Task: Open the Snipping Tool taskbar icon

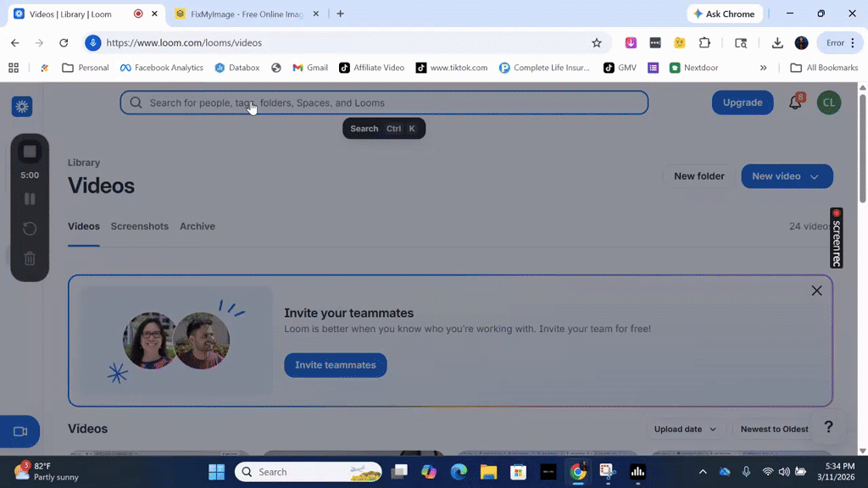Action: tap(607, 472)
